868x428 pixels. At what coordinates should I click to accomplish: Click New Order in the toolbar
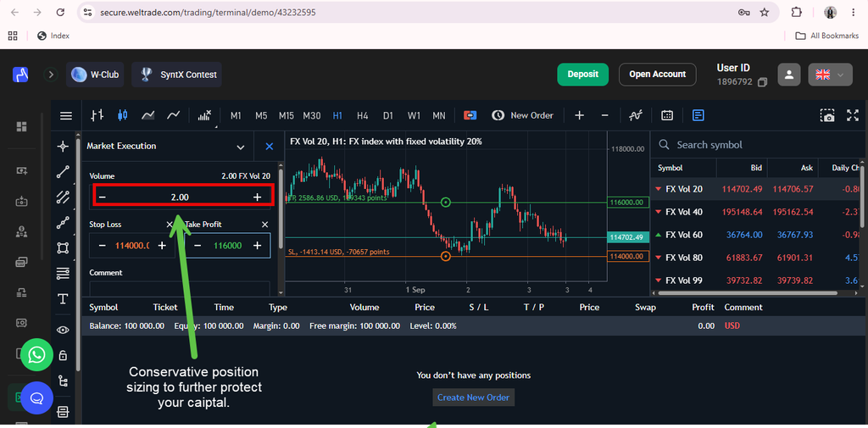pos(522,115)
